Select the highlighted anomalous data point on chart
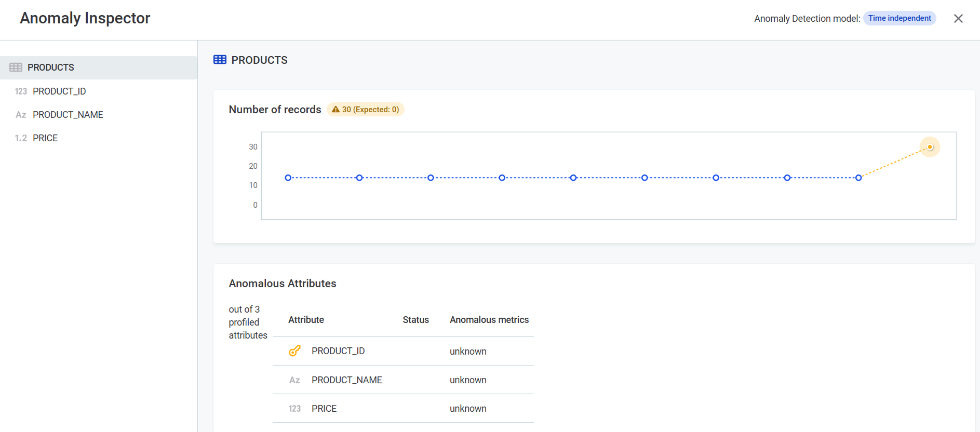980x432 pixels. tap(930, 147)
